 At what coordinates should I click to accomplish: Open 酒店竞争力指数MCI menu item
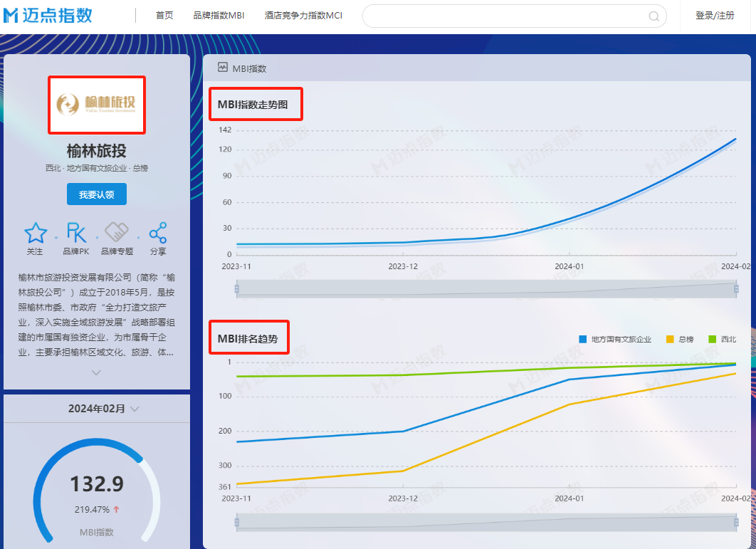tap(303, 16)
